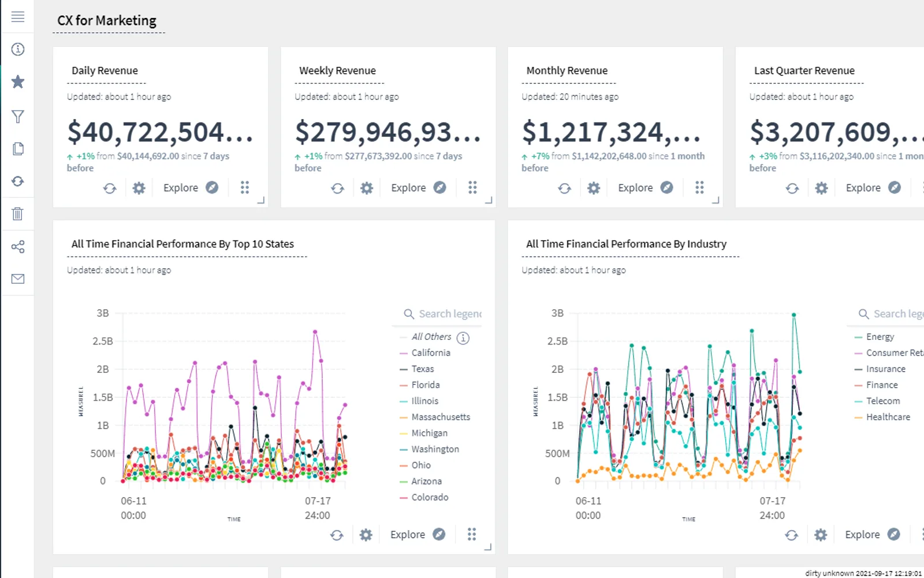The height and width of the screenshot is (578, 924).
Task: Refresh the Monthly Revenue card
Action: [565, 188]
